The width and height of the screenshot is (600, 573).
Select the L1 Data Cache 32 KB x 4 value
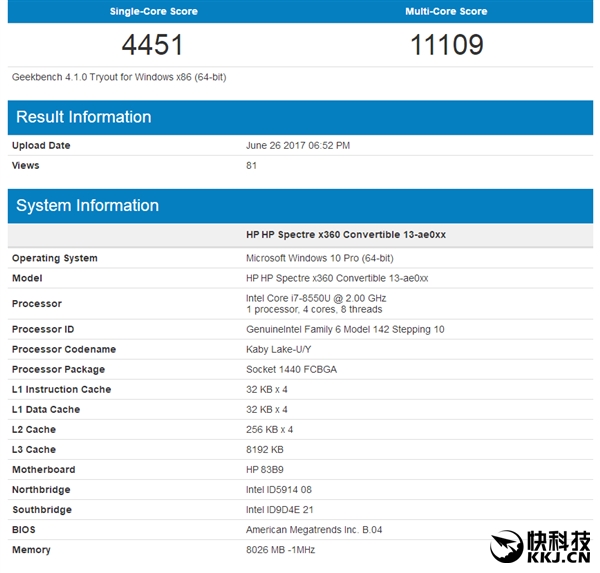pos(267,409)
